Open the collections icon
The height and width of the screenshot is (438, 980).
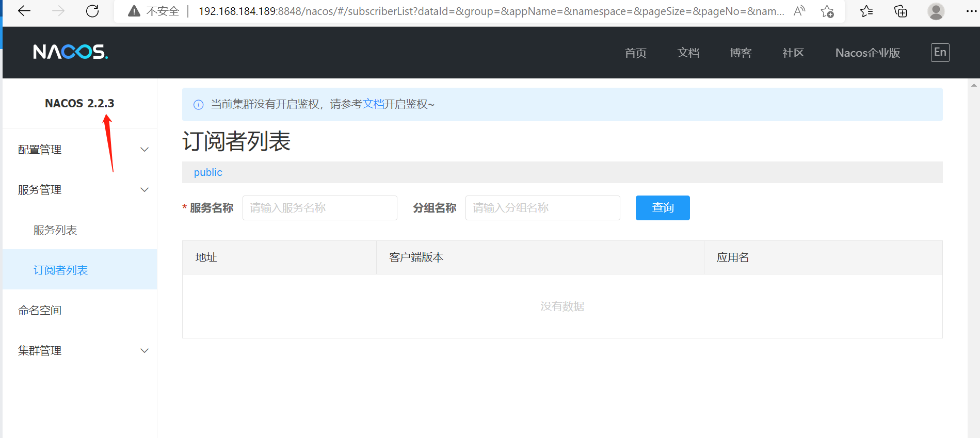(x=901, y=11)
